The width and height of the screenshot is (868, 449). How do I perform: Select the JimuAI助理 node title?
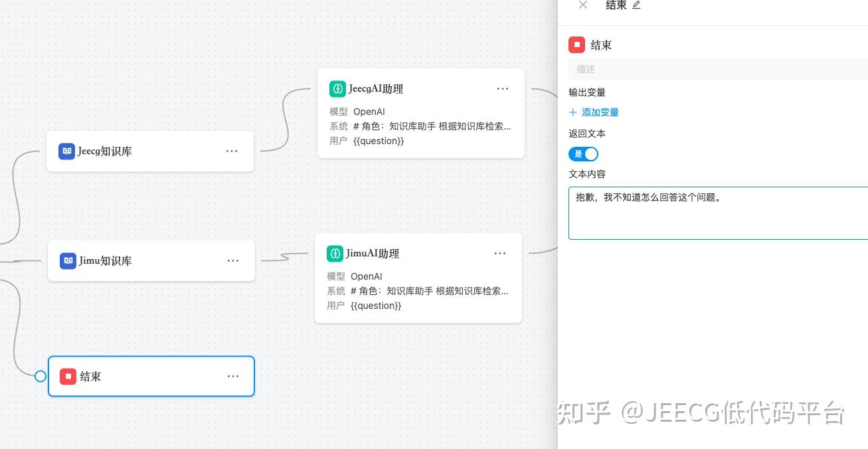point(373,253)
